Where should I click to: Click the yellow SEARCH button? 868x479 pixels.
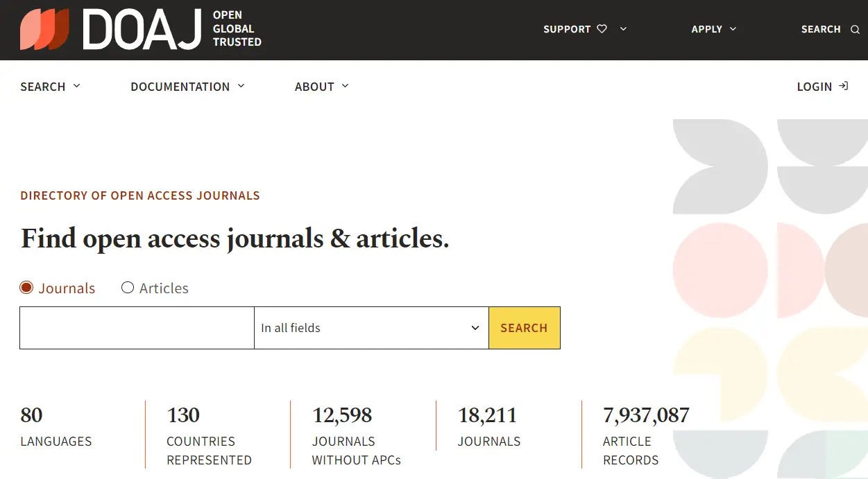pyautogui.click(x=525, y=328)
